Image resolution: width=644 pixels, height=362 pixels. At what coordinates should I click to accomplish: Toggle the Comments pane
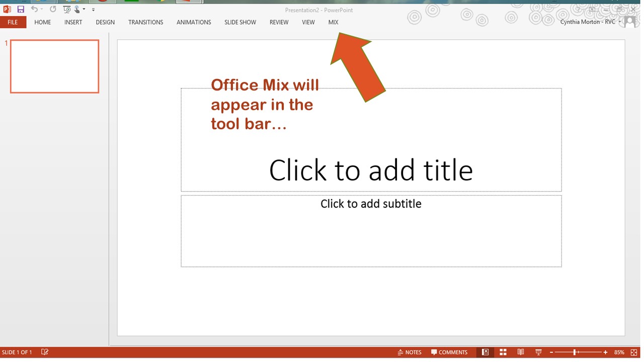(x=449, y=352)
